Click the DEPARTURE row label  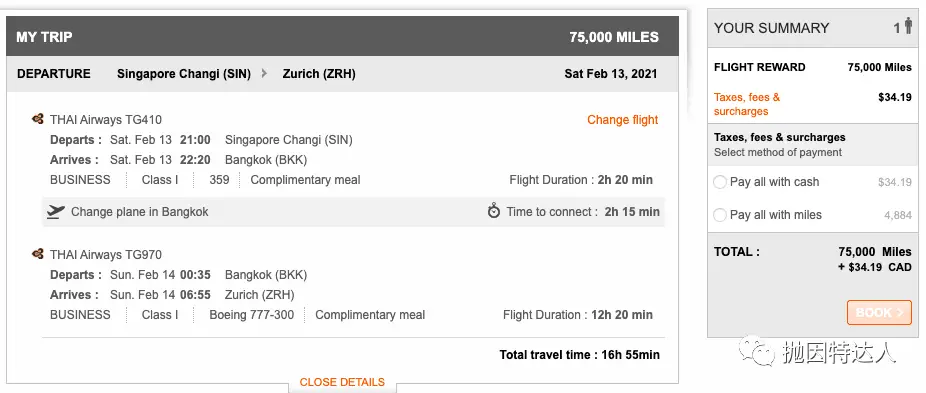click(x=54, y=74)
